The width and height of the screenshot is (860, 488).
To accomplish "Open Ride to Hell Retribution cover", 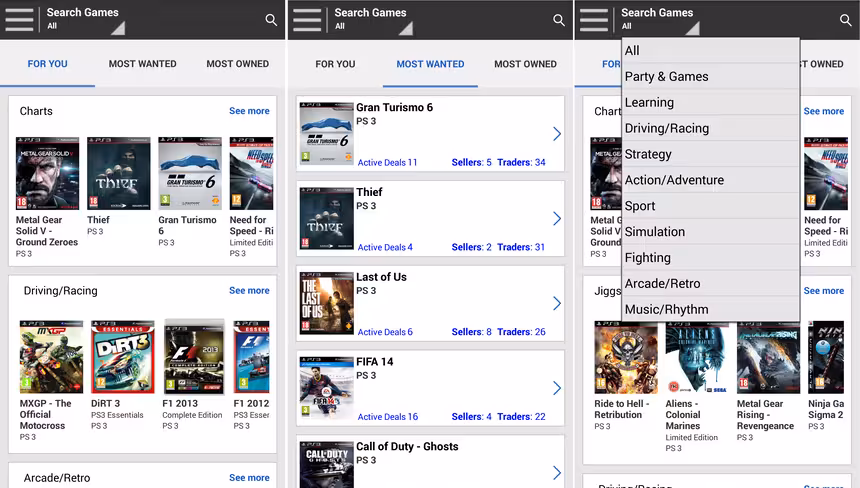I will [x=626, y=358].
